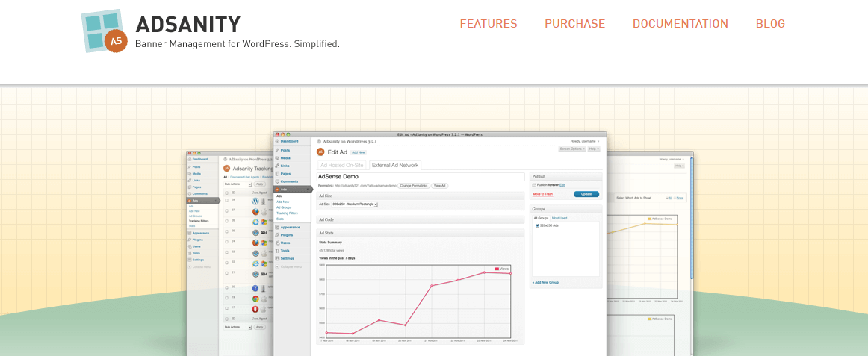The height and width of the screenshot is (356, 868).
Task: Click the AdSanity logo icon in the site header
Action: coord(105,31)
